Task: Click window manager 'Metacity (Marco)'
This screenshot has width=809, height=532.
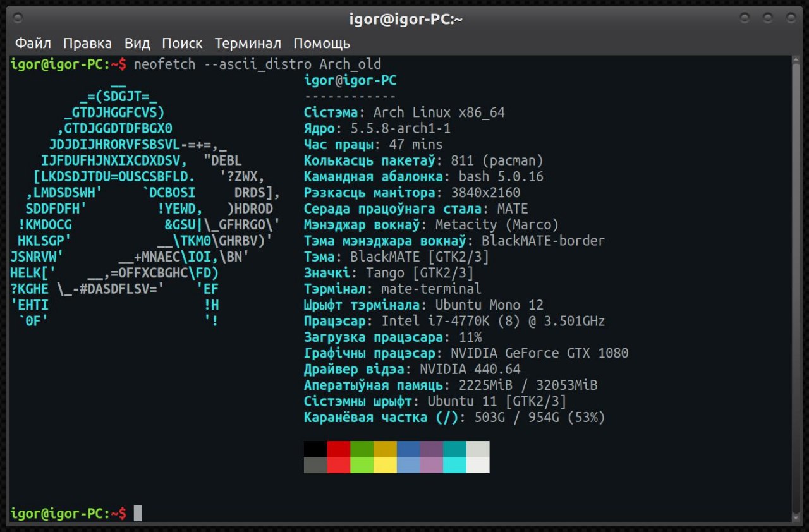Action: (497, 224)
